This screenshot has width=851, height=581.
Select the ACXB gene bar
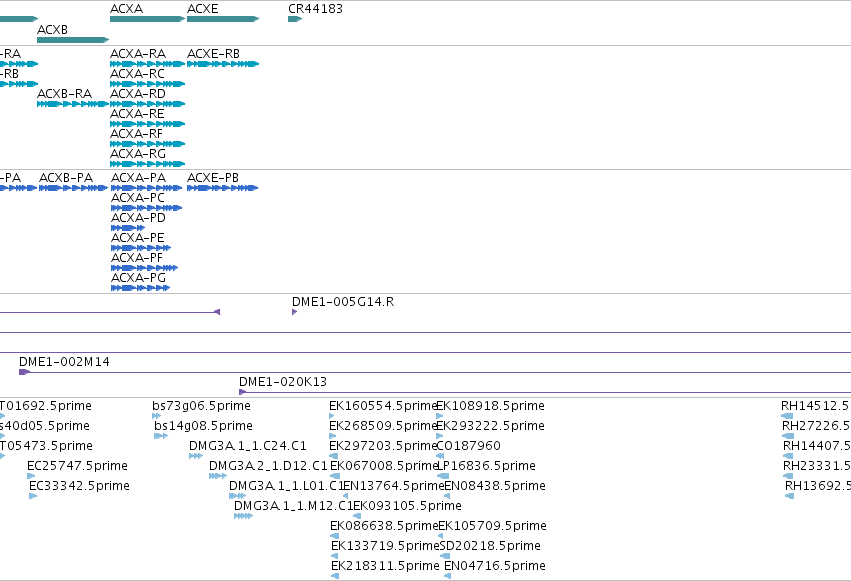pyautogui.click(x=73, y=40)
